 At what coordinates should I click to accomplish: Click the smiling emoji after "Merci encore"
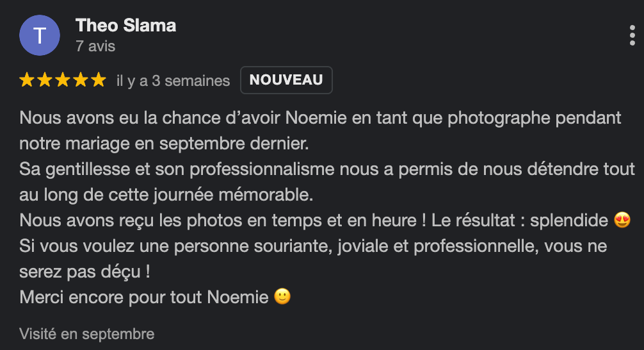point(282,297)
